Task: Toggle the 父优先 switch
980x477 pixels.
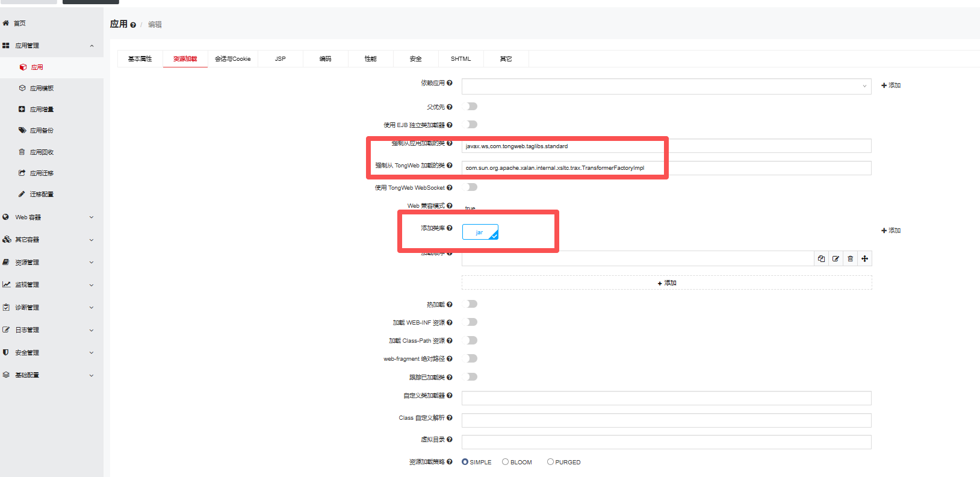Action: click(470, 107)
